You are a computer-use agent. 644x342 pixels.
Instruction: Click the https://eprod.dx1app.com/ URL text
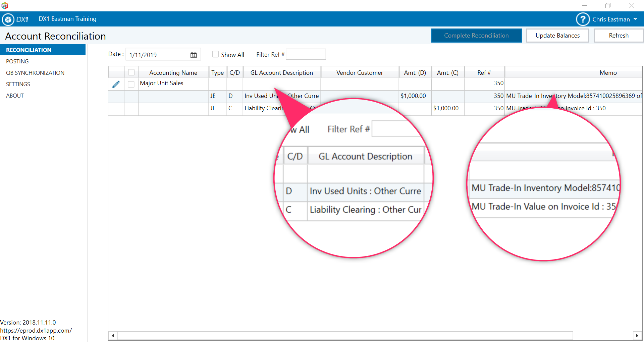[x=36, y=330]
